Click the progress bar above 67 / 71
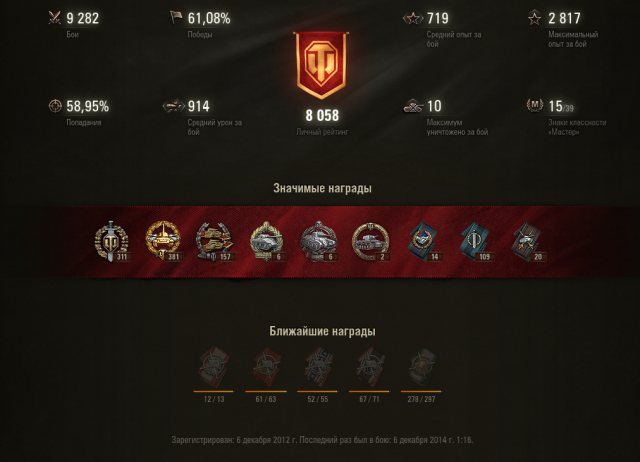Image resolution: width=640 pixels, height=462 pixels. click(x=369, y=391)
